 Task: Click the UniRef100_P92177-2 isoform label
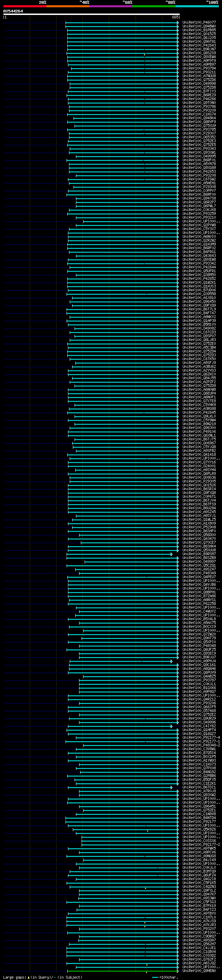point(201,844)
